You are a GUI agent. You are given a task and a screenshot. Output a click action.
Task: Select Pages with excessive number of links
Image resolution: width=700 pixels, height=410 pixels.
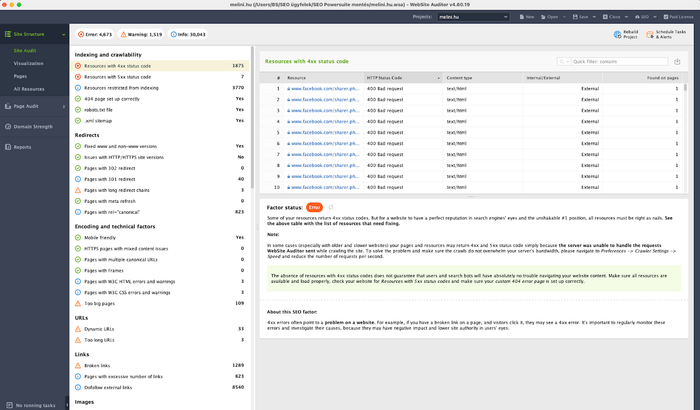pyautogui.click(x=160, y=377)
